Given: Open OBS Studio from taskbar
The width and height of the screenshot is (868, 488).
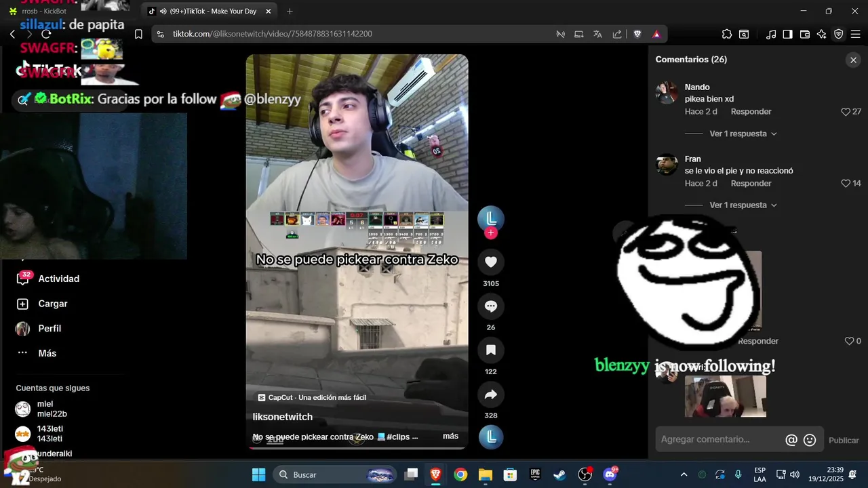Looking at the screenshot, I should pyautogui.click(x=585, y=474).
